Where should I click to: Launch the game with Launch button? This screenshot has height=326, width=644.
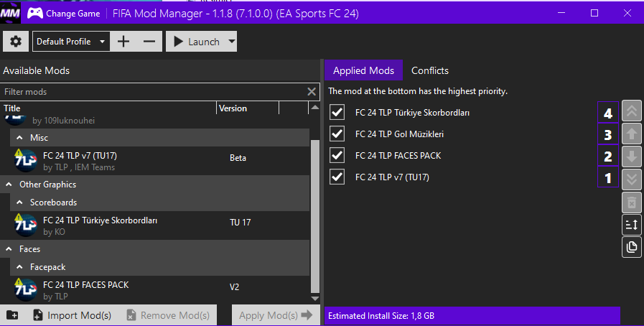(x=197, y=42)
